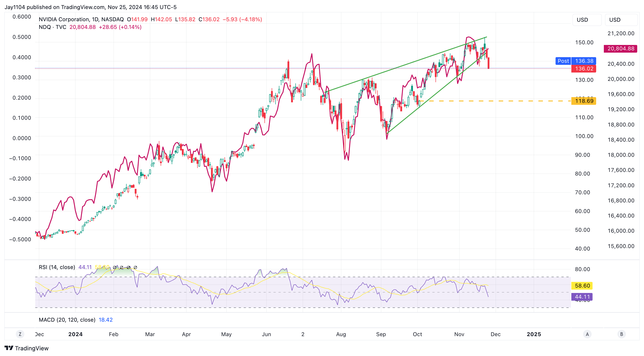Click the 0.6000 left axis label
Screen dimensions: 644x356
(x=22, y=17)
